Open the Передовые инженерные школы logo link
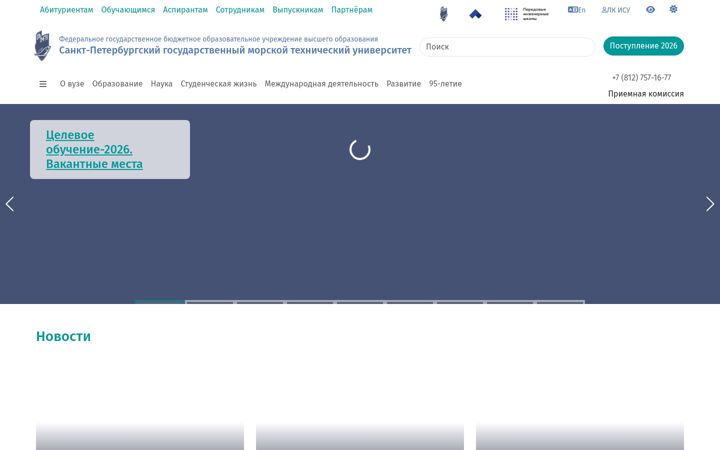Image resolution: width=720 pixels, height=450 pixels. 526,14
